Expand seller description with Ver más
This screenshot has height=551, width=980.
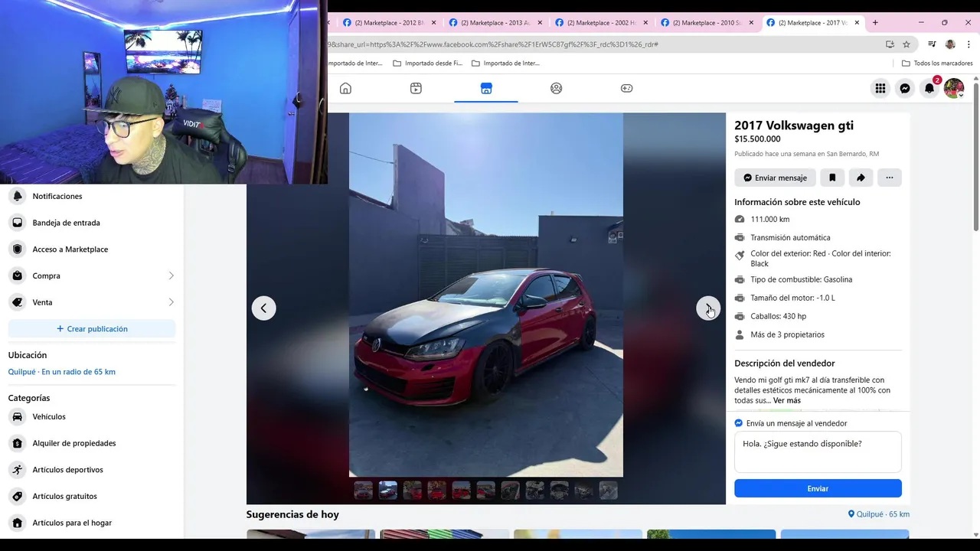(787, 400)
